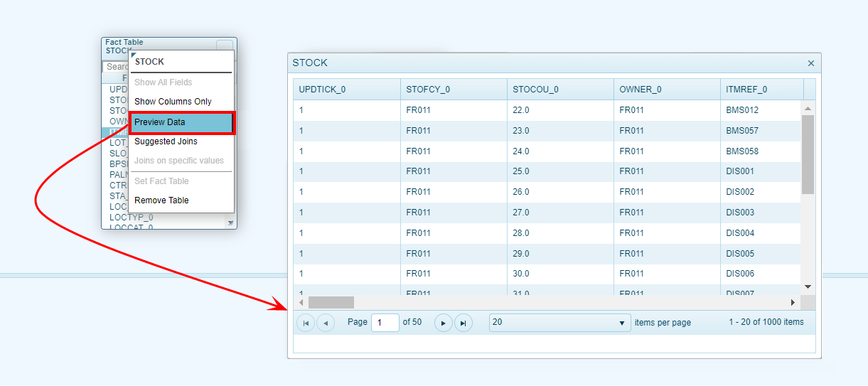868x386 pixels.
Task: Click vertical scrollbar down arrow
Action: (808, 286)
